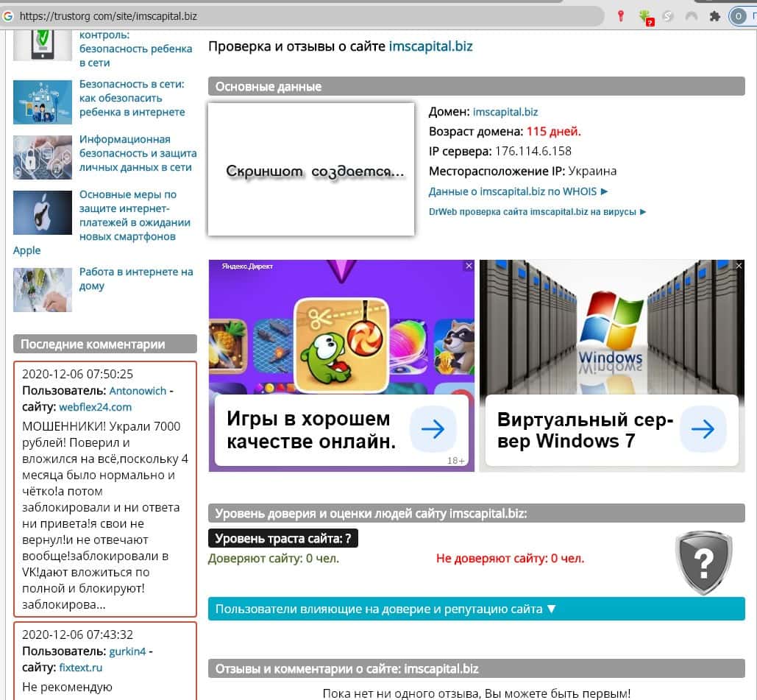Click comment timestamp 2020-12-06 07:43:32
This screenshot has height=700, width=757.
(77, 634)
